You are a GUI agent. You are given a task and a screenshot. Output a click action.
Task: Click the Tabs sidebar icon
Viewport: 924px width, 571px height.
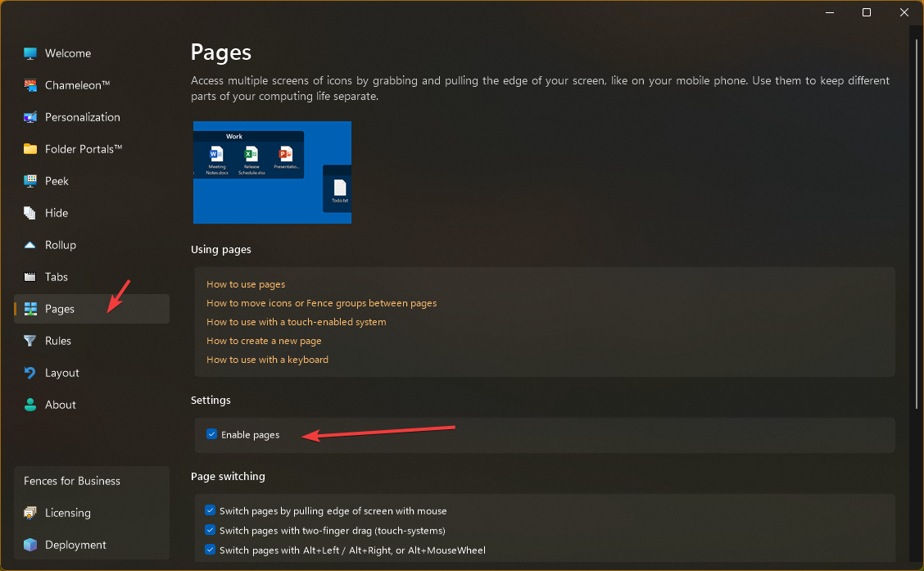[x=30, y=277]
